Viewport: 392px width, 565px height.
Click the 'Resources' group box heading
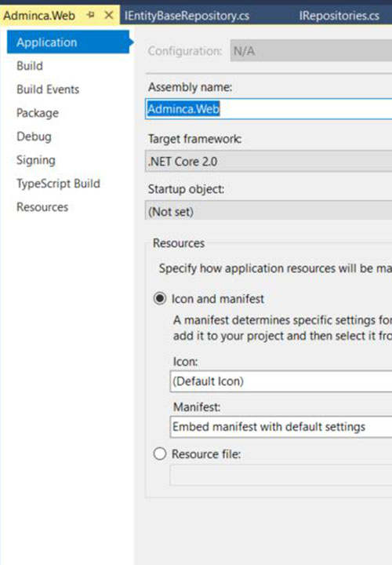tap(179, 243)
